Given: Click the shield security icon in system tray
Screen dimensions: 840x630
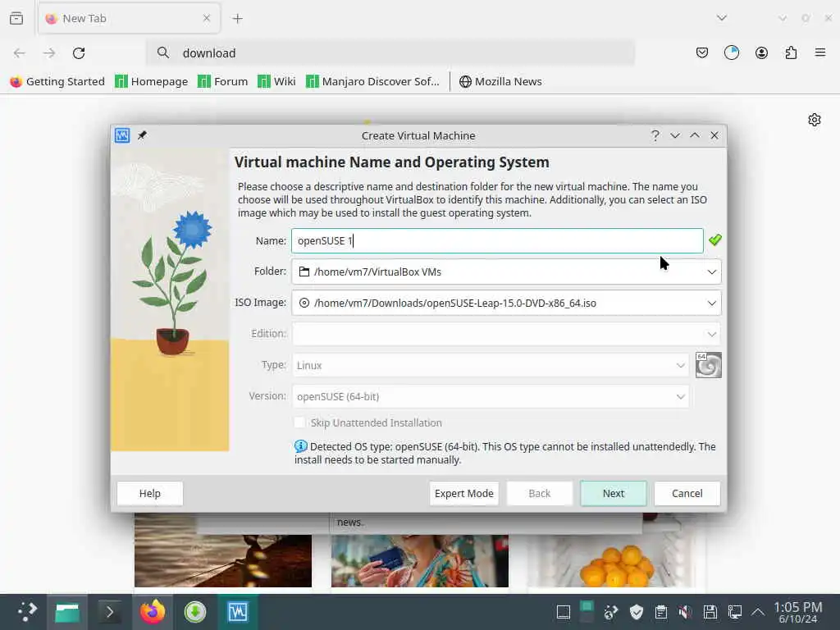Looking at the screenshot, I should 637,612.
